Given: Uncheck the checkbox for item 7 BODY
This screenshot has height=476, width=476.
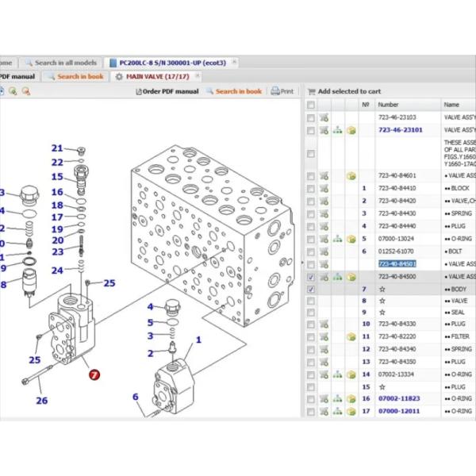Looking at the screenshot, I should tap(311, 290).
